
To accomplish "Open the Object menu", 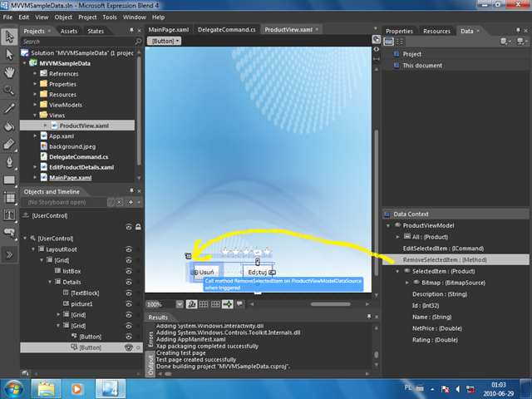I will pyautogui.click(x=63, y=17).
